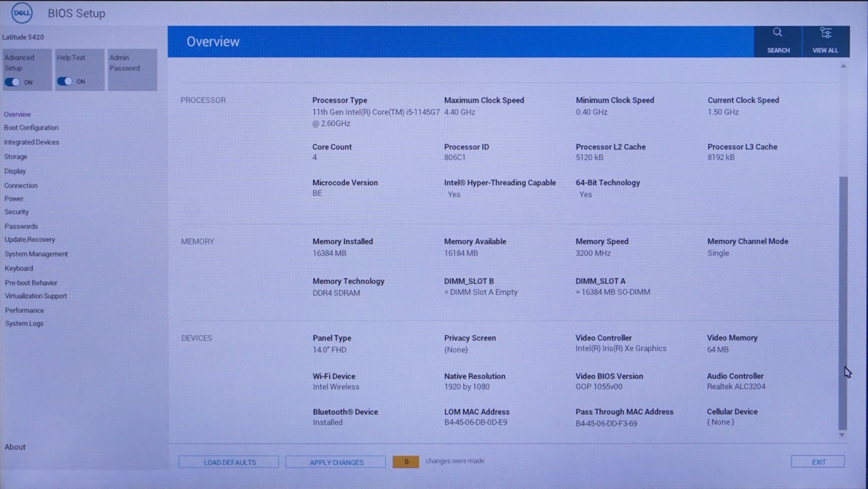Toggle the Help Text switch
Image resolution: width=868 pixels, height=489 pixels.
(x=65, y=81)
